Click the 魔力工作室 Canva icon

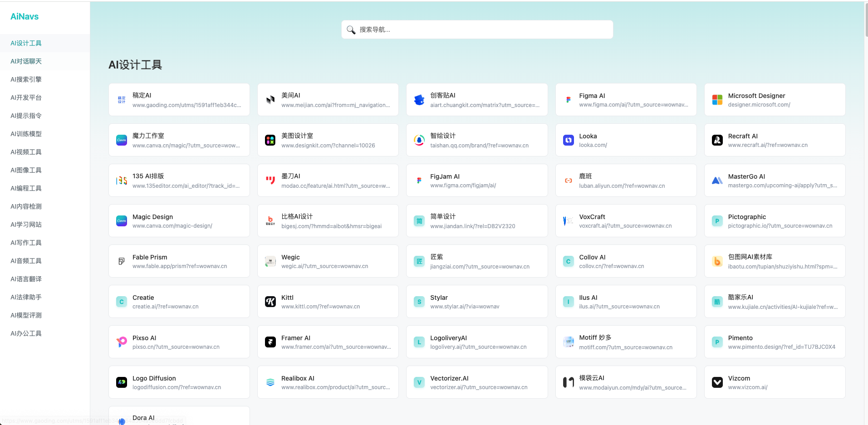click(122, 140)
